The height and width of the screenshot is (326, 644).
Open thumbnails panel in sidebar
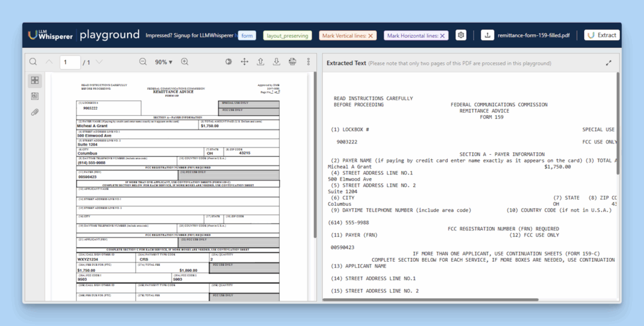[x=35, y=80]
